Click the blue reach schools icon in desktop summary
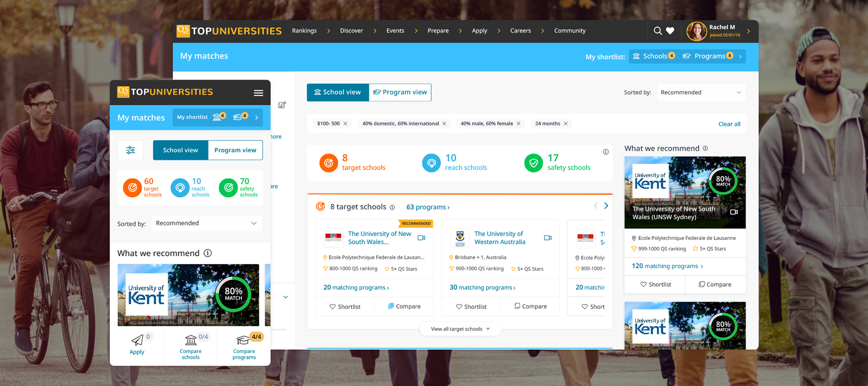This screenshot has height=386, width=868. click(431, 163)
